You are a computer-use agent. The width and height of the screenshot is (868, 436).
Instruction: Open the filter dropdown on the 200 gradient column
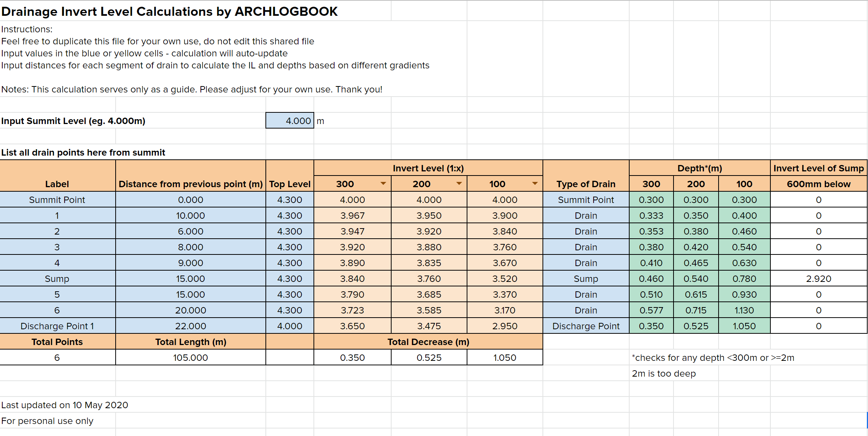pos(459,184)
